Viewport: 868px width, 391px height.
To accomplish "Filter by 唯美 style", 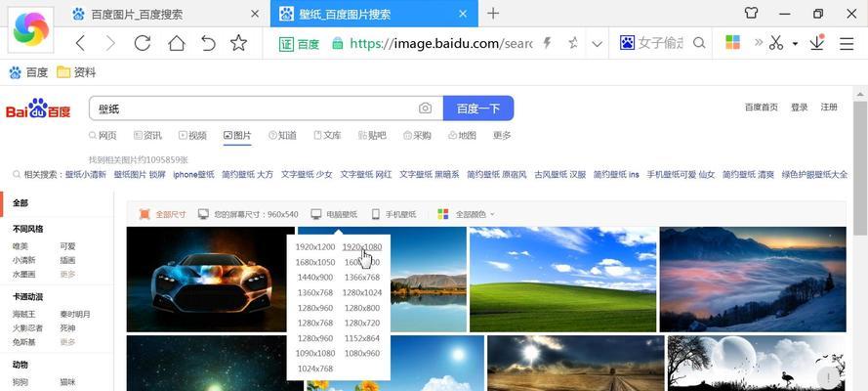I will point(20,246).
